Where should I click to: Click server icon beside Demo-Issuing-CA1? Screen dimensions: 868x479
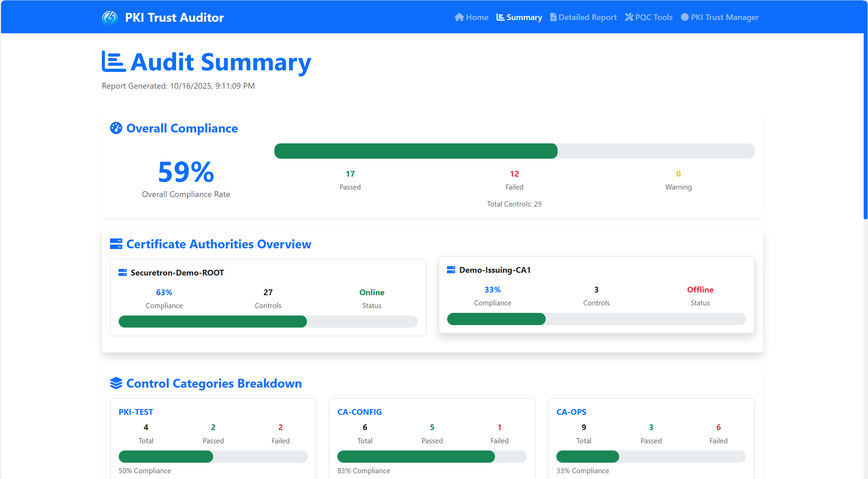click(451, 270)
